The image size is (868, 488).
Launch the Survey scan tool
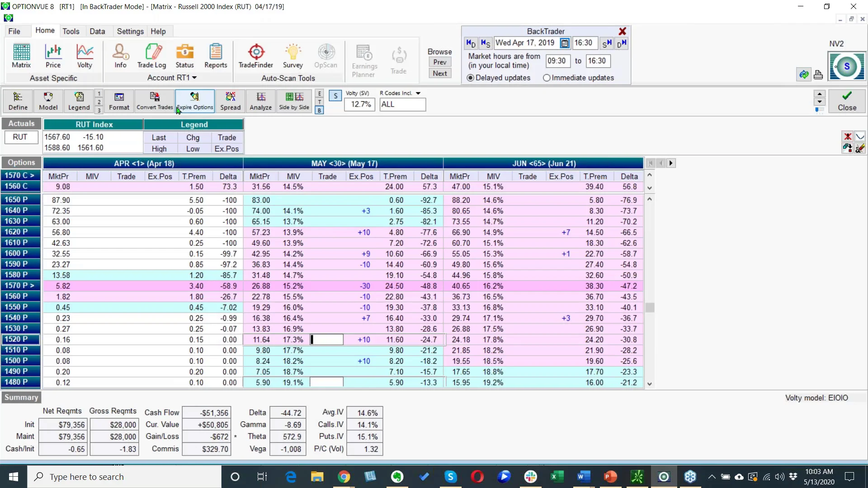tap(292, 56)
